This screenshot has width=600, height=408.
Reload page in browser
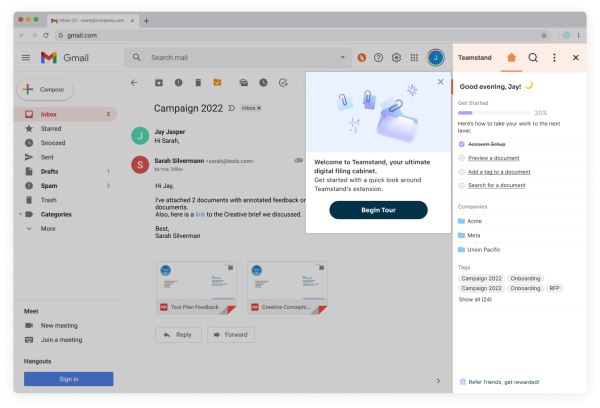click(x=46, y=35)
